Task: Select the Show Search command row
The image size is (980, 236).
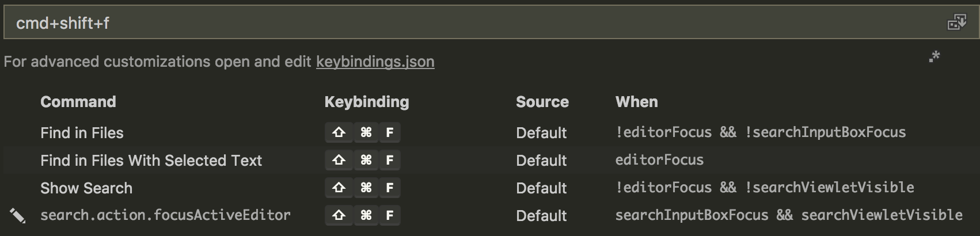Action: [x=489, y=188]
